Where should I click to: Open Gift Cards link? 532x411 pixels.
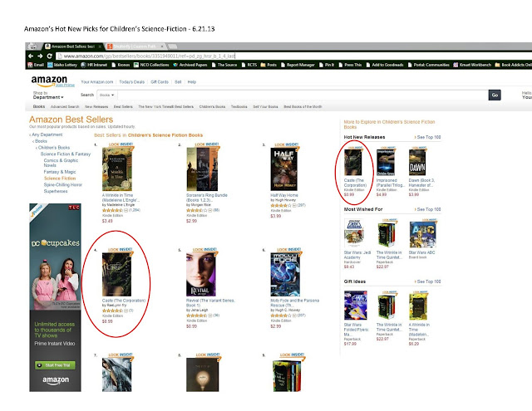point(160,82)
